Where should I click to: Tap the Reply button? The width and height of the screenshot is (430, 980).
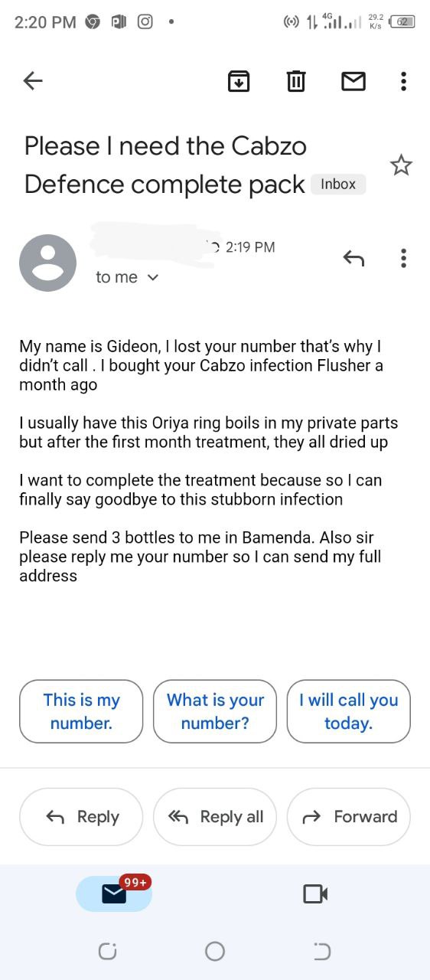[x=81, y=817]
